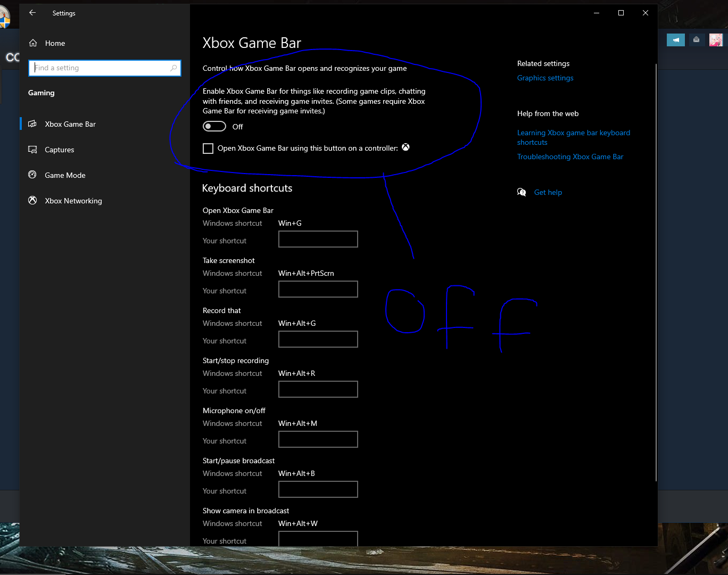This screenshot has height=575, width=728.
Task: Select Xbox Networking in the Gaming sidebar
Action: [105, 201]
